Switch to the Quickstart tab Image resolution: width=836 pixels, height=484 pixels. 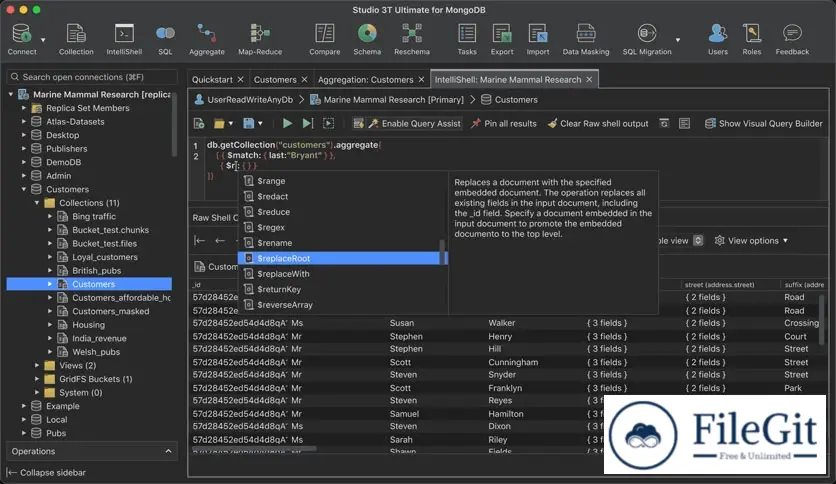tap(212, 79)
